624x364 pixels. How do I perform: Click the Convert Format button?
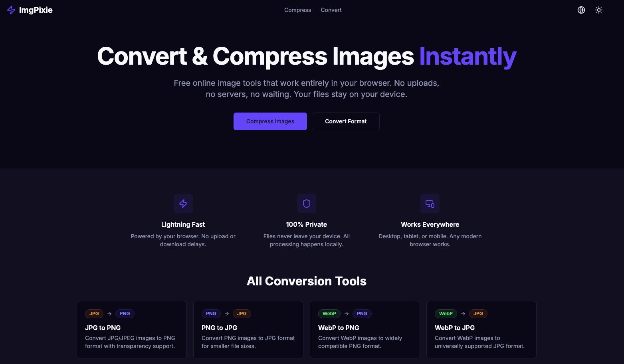click(345, 121)
